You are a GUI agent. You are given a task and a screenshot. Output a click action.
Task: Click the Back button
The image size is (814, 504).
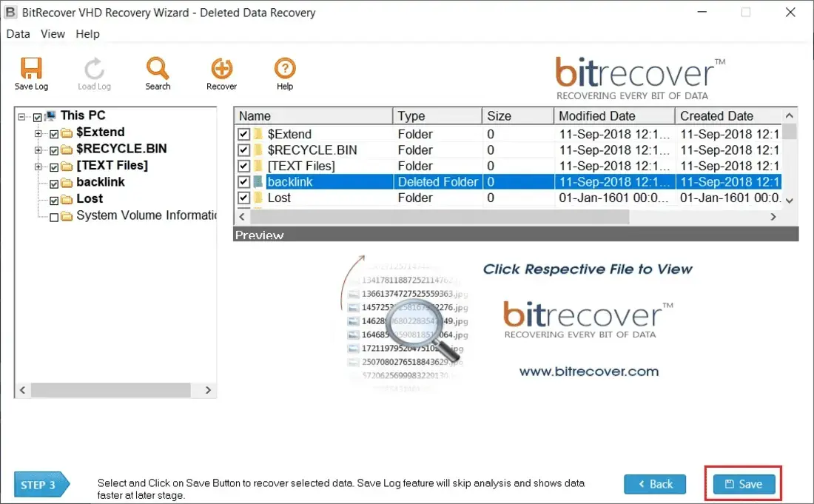(x=655, y=484)
